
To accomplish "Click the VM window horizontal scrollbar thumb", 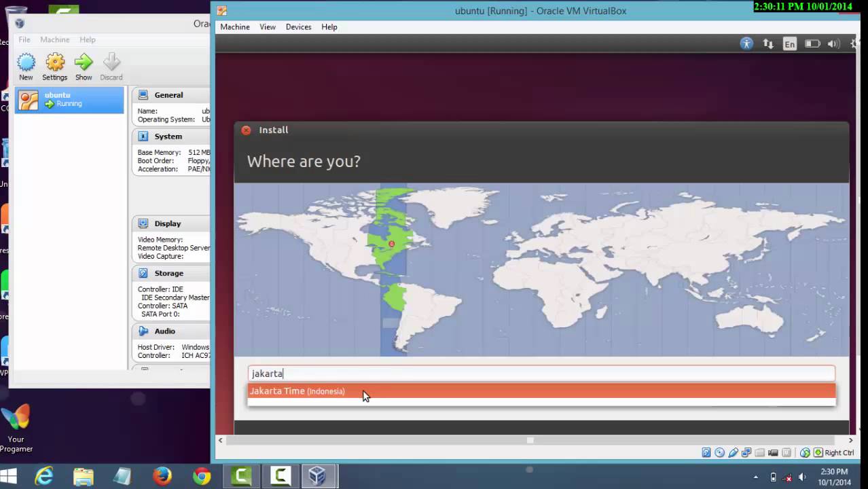I will click(x=530, y=440).
